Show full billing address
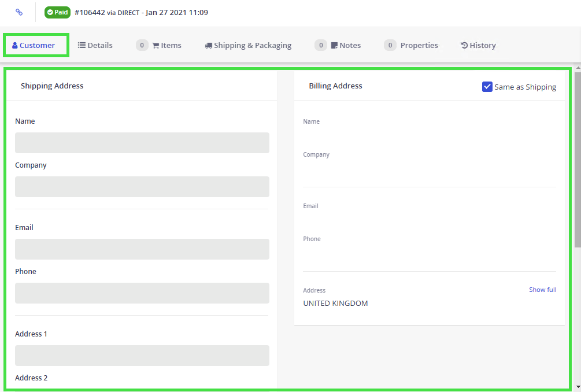This screenshot has height=392, width=581. (x=542, y=290)
